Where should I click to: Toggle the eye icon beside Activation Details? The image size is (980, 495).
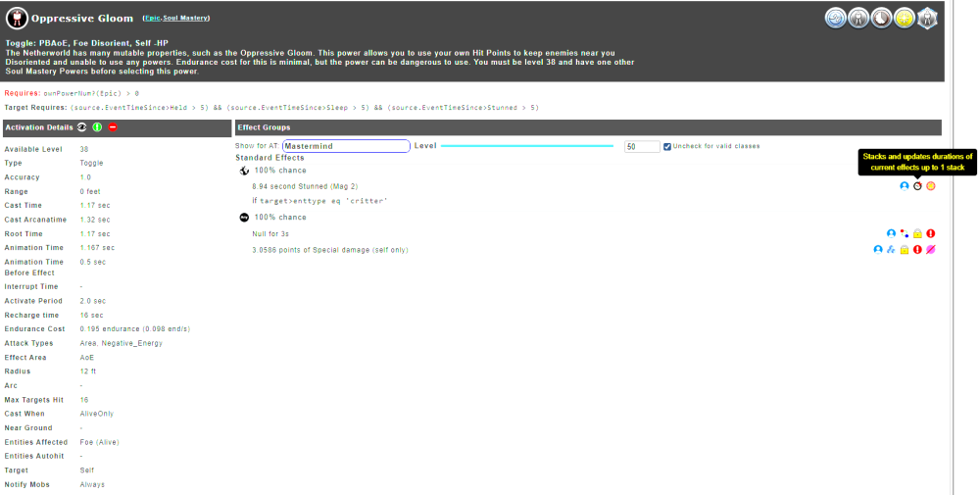tap(83, 127)
